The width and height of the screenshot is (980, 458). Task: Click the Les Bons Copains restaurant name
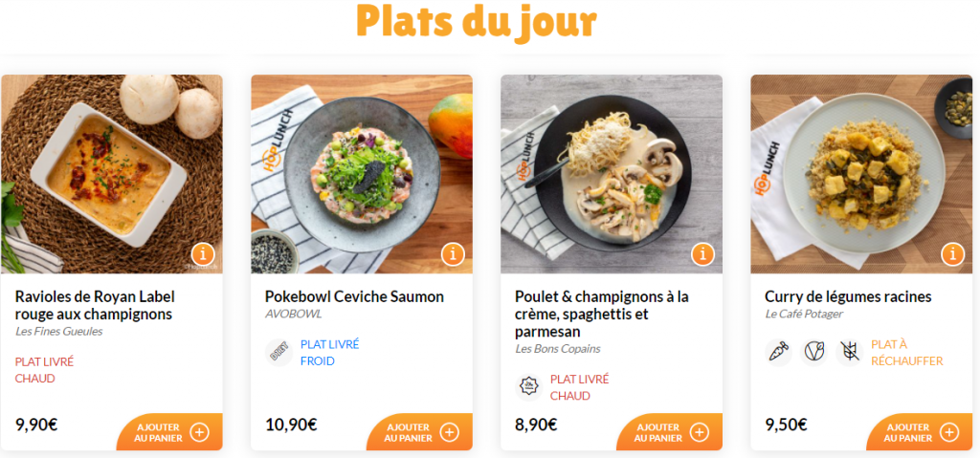click(558, 349)
